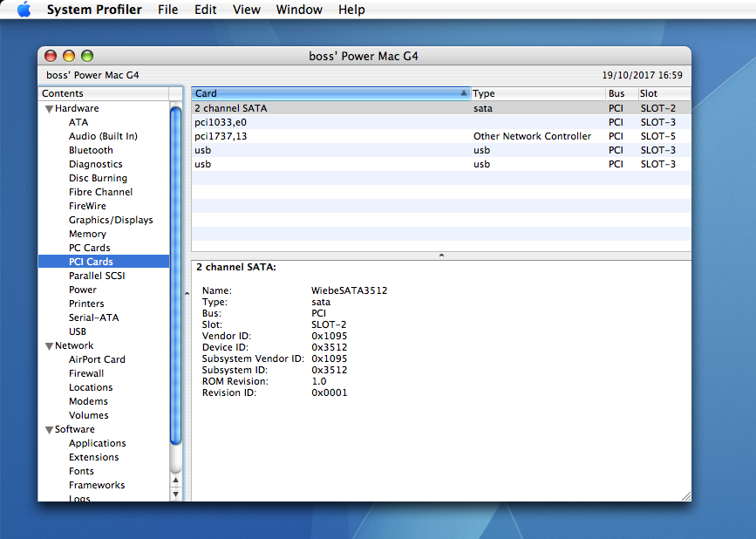Select PC Cards entry
Image resolution: width=756 pixels, height=539 pixels.
[x=89, y=249]
